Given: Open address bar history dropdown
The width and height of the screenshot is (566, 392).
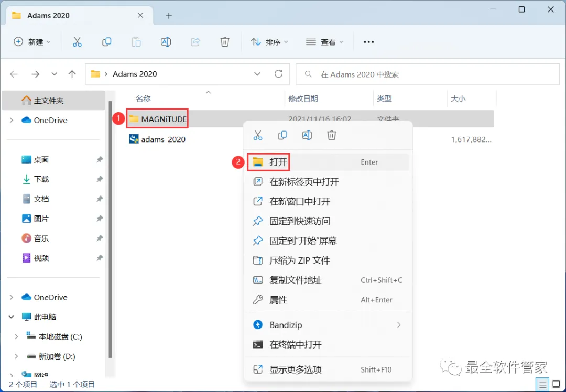Looking at the screenshot, I should 257,74.
